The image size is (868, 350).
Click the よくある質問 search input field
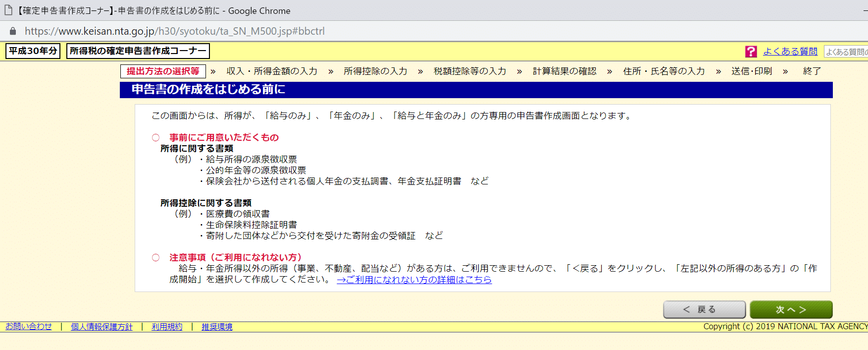846,52
